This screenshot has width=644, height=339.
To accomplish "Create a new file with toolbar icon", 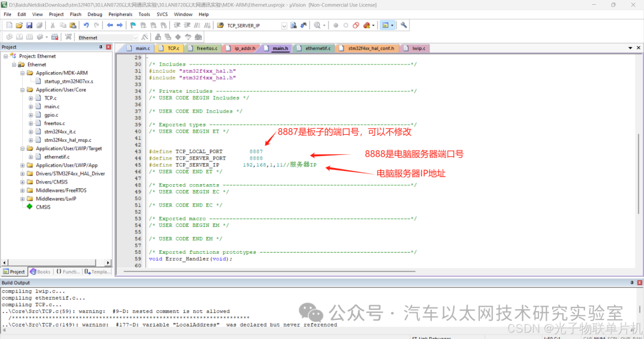I will [x=9, y=26].
